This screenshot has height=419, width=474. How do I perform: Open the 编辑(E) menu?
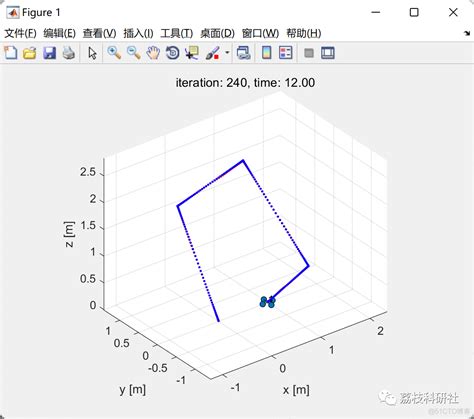pos(59,33)
